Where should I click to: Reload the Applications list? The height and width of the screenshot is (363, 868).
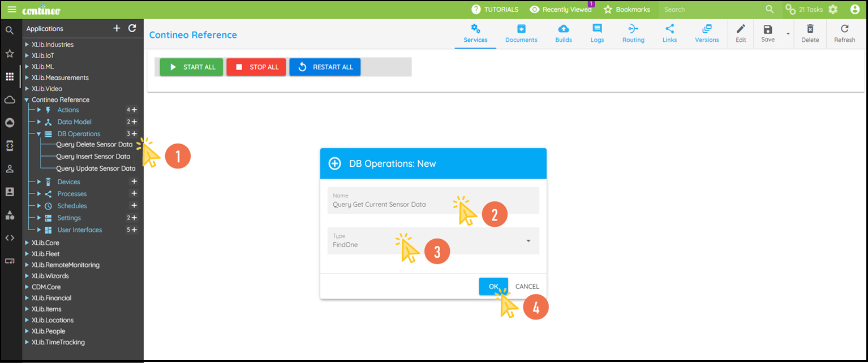pyautogui.click(x=132, y=28)
